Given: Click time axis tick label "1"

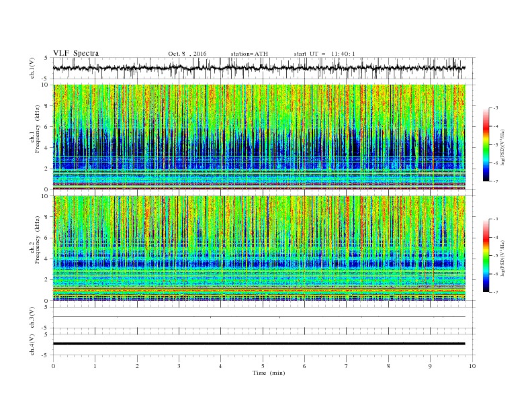Looking at the screenshot, I should pos(95,366).
